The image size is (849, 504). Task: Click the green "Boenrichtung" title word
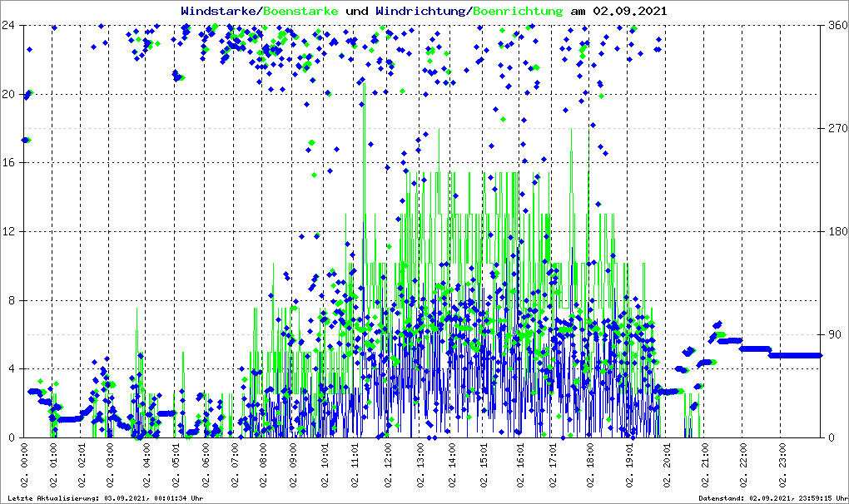click(x=519, y=12)
